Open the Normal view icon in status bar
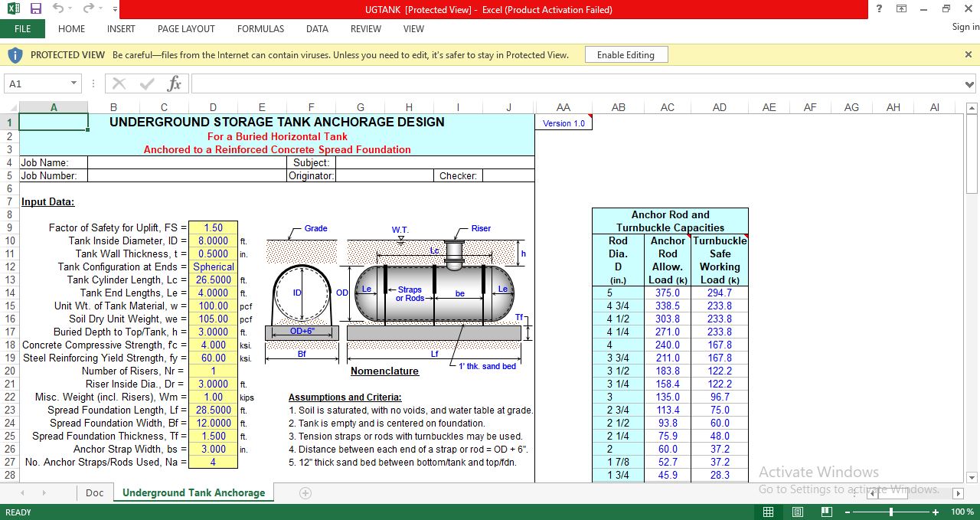Image resolution: width=980 pixels, height=520 pixels. [768, 511]
